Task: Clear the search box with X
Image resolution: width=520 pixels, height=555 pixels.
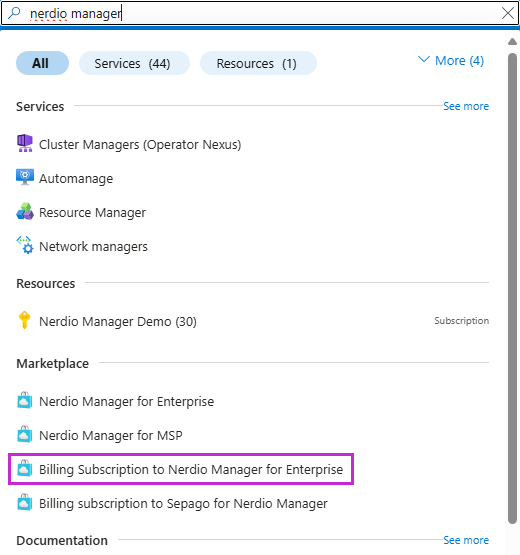Action: 508,13
